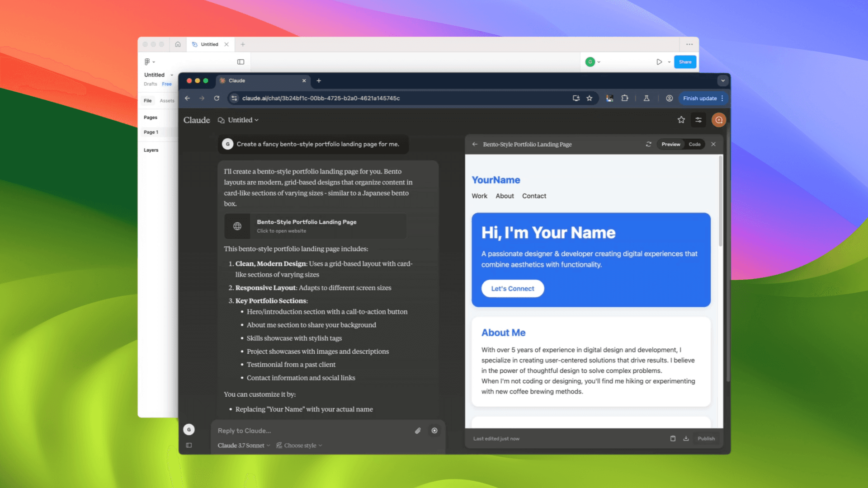Image resolution: width=868 pixels, height=488 pixels.
Task: Switch to Assets tab in Figma
Action: click(x=167, y=101)
